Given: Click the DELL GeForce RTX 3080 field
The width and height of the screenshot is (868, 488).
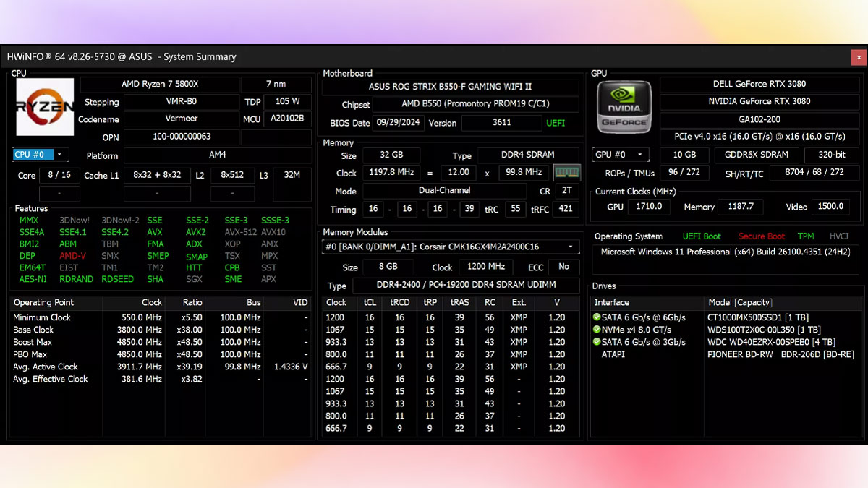Looking at the screenshot, I should tap(759, 84).
